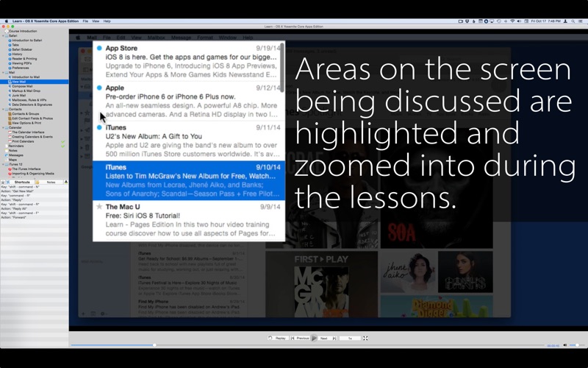The width and height of the screenshot is (588, 368).
Task: Click the Wi-Fi status icon in menu bar
Action: pyautogui.click(x=512, y=21)
